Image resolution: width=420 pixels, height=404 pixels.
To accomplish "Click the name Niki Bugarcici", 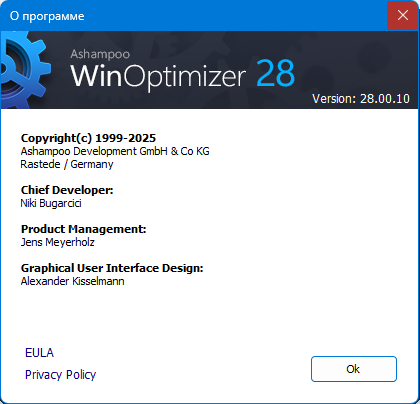I will [x=51, y=203].
